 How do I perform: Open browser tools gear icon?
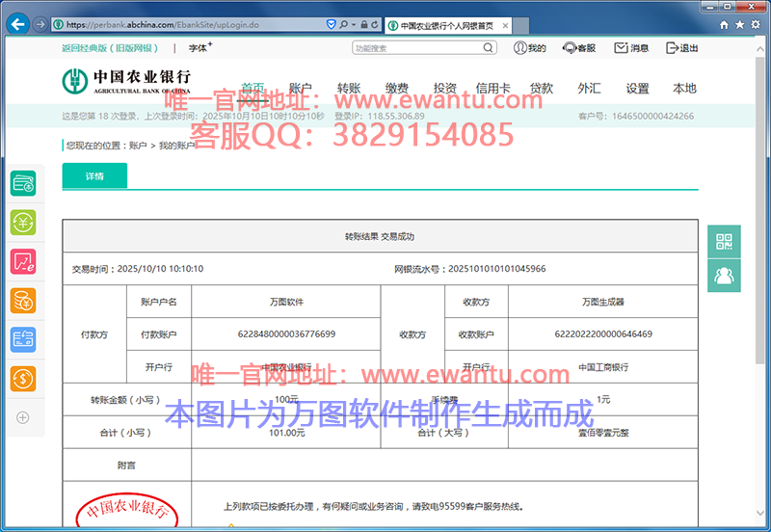[x=756, y=25]
